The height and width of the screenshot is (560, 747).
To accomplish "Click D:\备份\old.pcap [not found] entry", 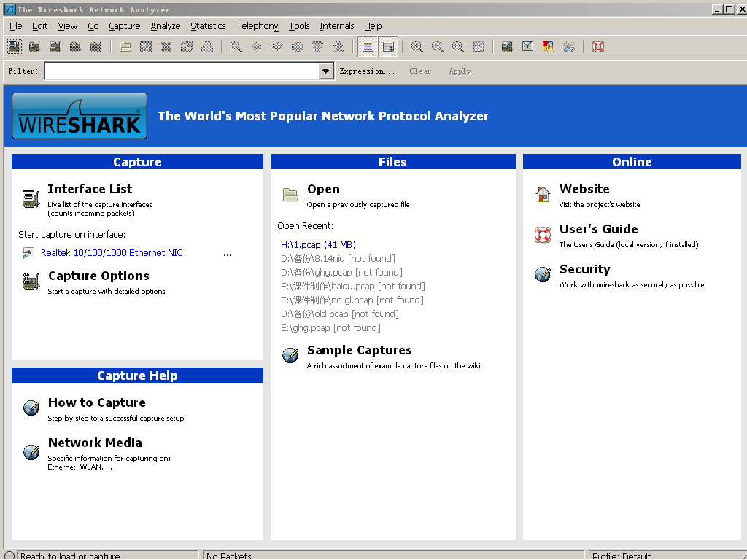I will 340,314.
